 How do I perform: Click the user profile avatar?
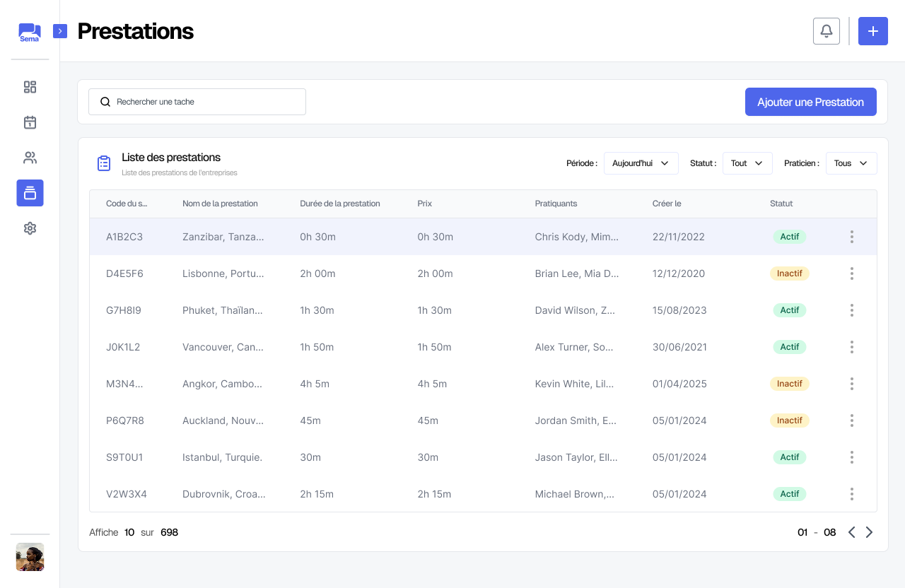tap(30, 557)
